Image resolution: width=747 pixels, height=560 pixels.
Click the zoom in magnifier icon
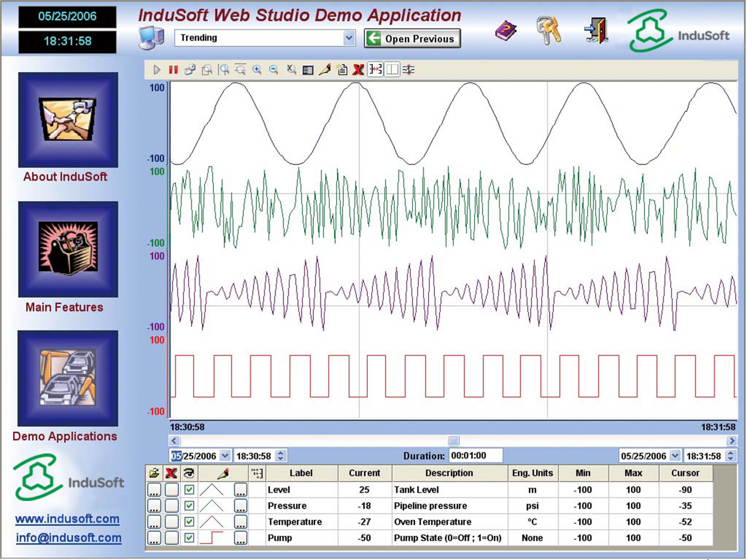pos(257,70)
